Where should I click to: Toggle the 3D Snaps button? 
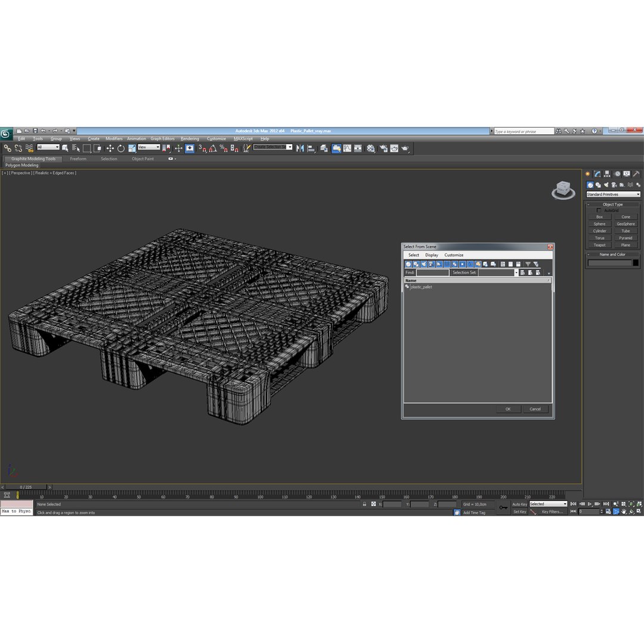pyautogui.click(x=203, y=148)
